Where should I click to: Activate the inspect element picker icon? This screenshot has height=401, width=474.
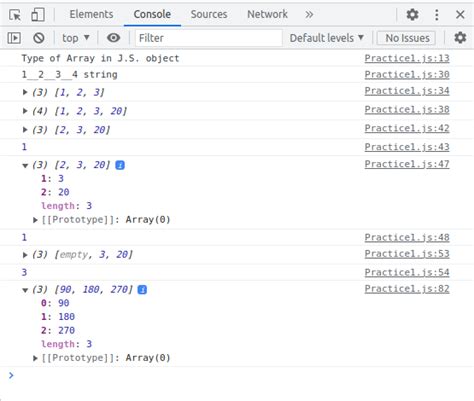coord(15,15)
